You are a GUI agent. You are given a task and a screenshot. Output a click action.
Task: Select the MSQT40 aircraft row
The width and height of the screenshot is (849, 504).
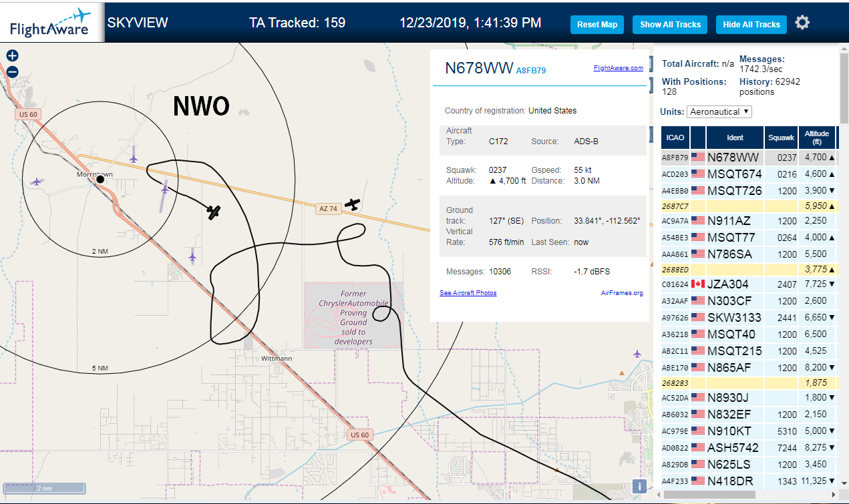pos(748,334)
